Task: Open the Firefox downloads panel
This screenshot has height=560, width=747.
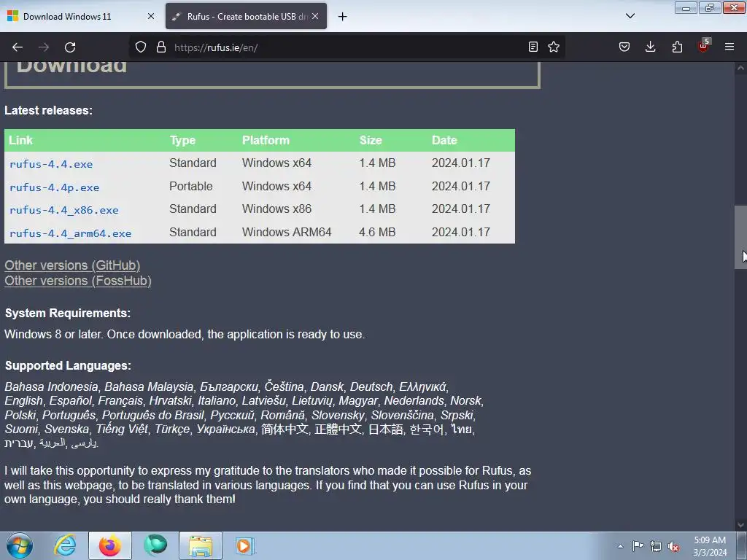Action: coord(650,47)
